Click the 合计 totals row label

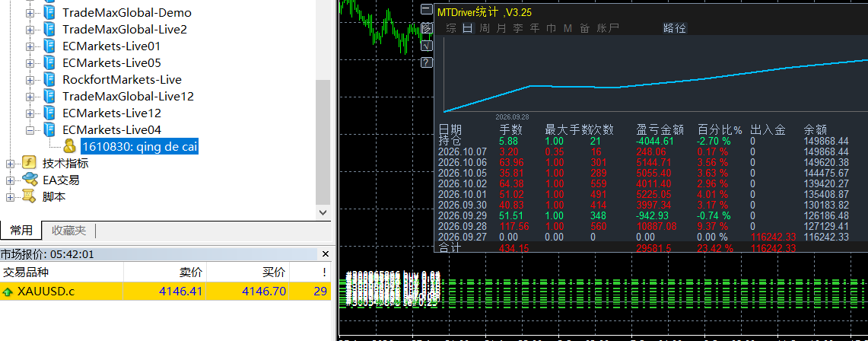[x=450, y=247]
